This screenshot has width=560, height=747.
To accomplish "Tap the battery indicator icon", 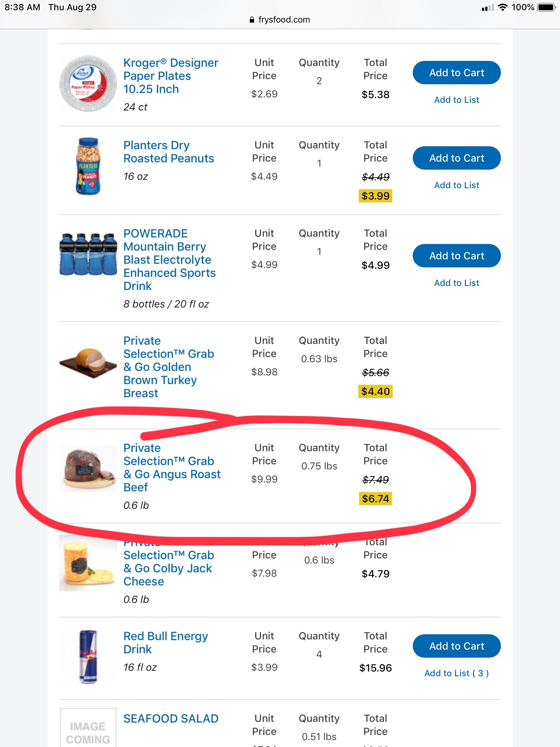I will (547, 7).
